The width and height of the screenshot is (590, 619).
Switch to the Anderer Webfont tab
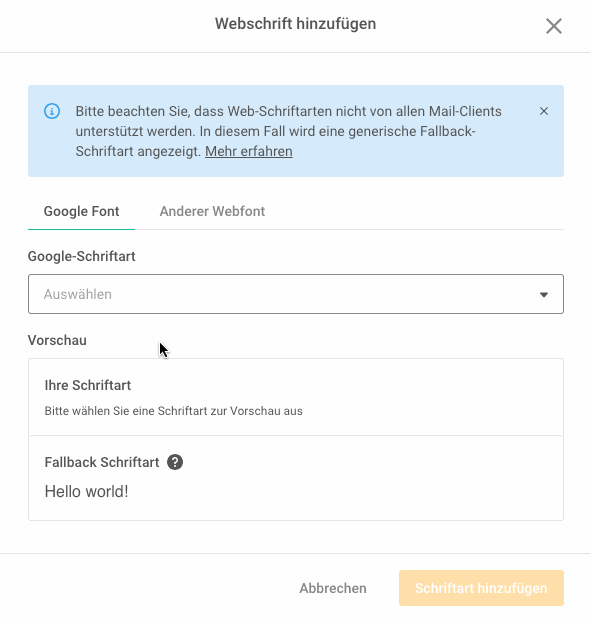point(212,211)
